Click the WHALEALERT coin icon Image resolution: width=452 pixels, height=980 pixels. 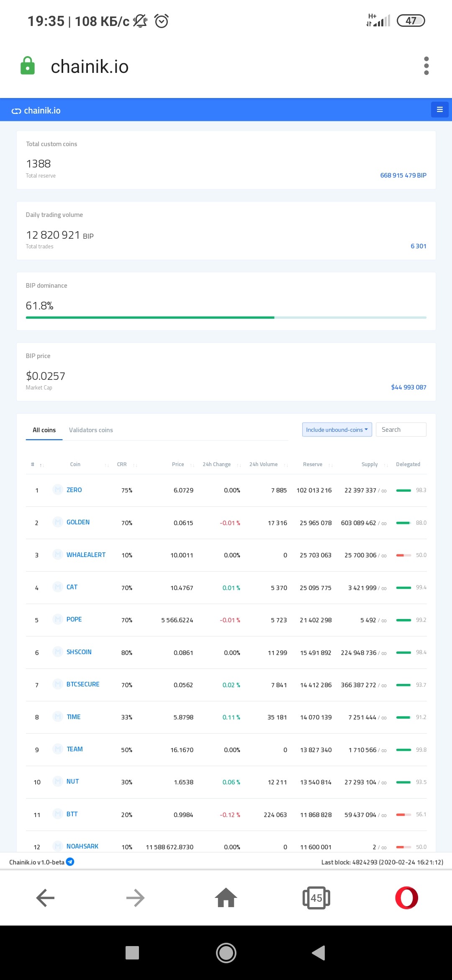58,554
